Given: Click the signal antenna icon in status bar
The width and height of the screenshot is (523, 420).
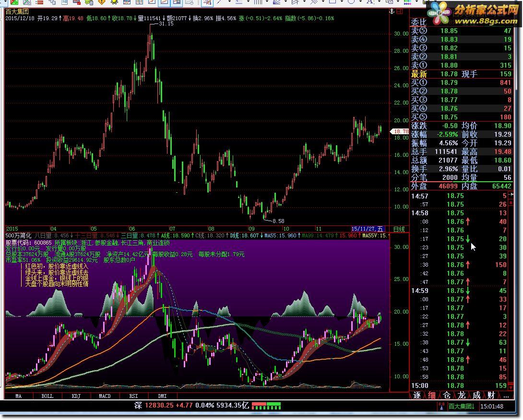Looking at the screenshot, I should [441, 406].
